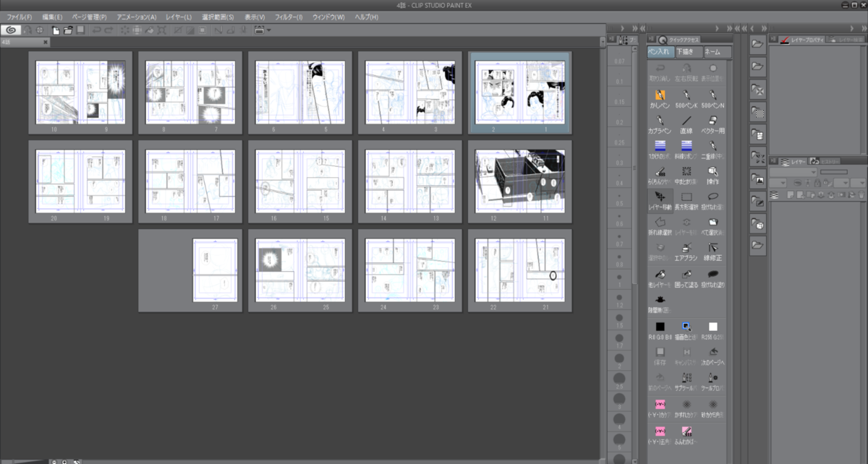Open page spread thumbnail 16-15

[x=300, y=181]
